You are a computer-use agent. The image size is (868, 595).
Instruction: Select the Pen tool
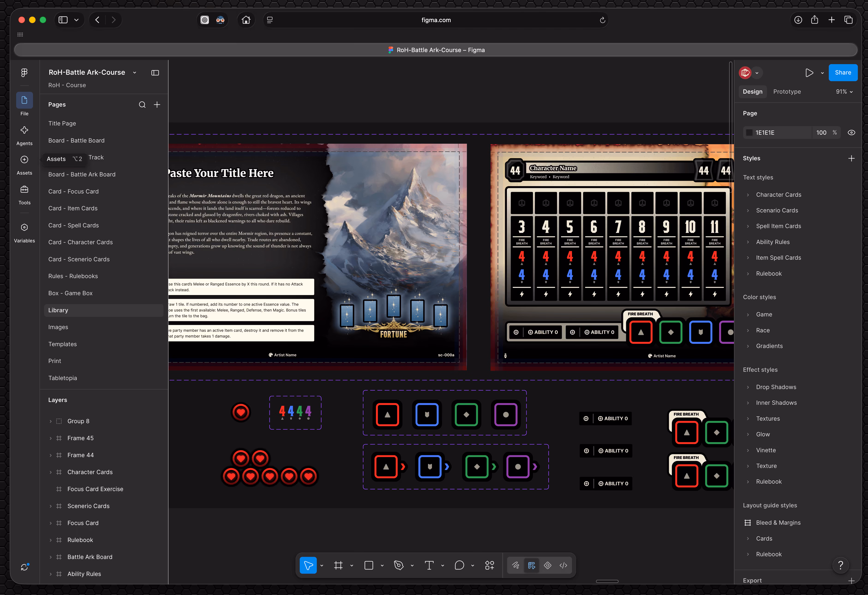click(399, 565)
